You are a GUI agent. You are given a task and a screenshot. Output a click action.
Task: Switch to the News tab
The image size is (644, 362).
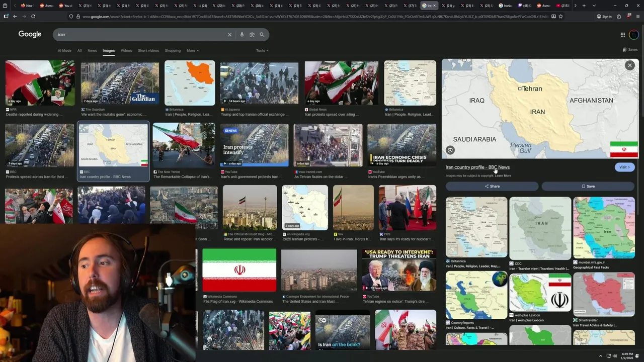[x=92, y=50]
